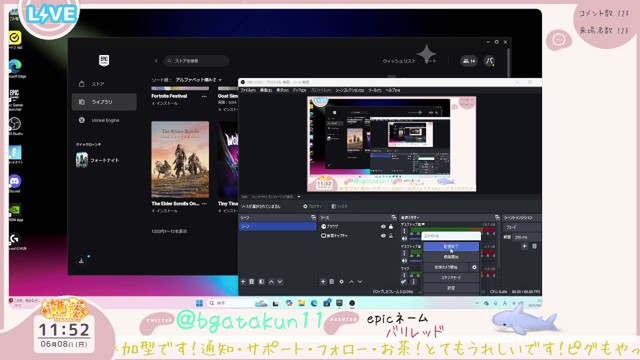Image resolution: width=640 pixels, height=360 pixels.
Task: Go back with Epic launcher back arrow
Action: click(156, 61)
